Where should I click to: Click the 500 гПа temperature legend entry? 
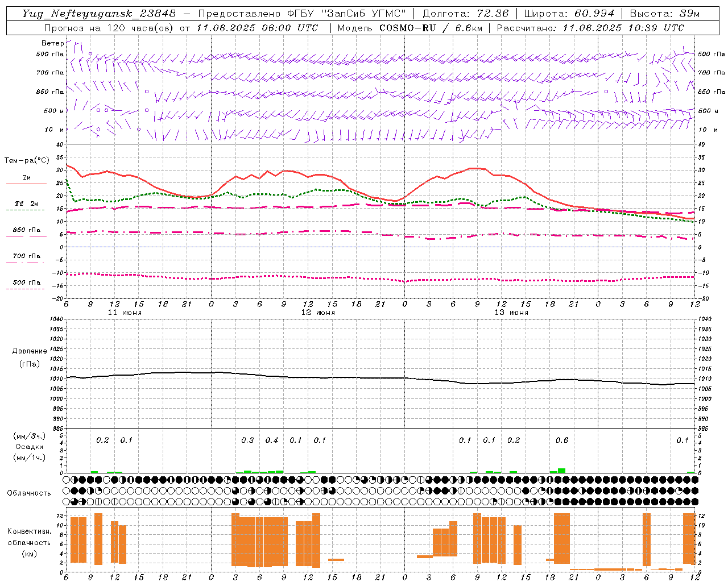point(26,282)
